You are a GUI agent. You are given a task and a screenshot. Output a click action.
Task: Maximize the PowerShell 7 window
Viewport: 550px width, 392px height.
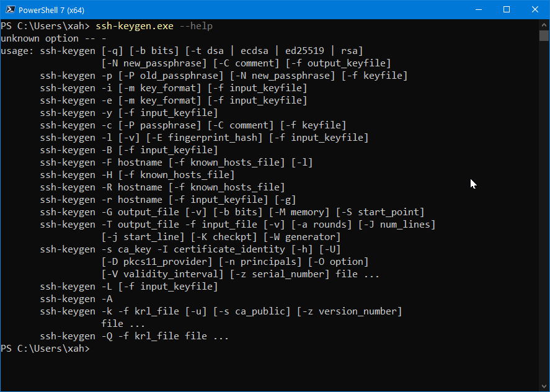pos(507,10)
